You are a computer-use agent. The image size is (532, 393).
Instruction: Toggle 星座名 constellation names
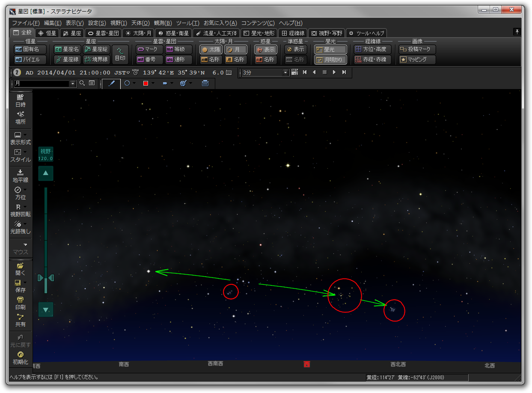[x=67, y=49]
